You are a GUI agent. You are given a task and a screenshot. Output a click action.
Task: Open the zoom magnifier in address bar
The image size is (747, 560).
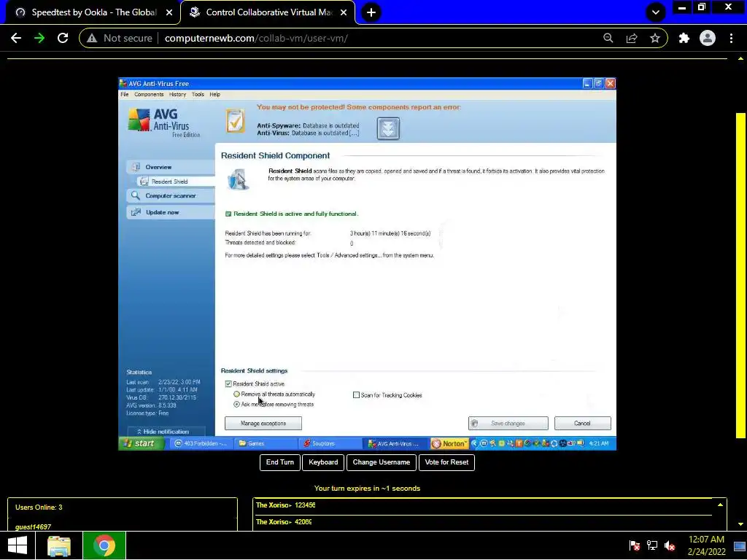tap(608, 38)
